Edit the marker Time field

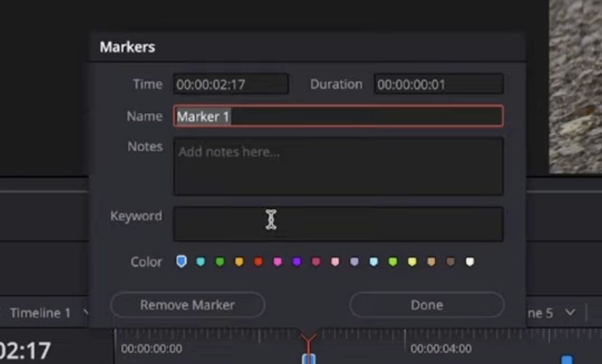pyautogui.click(x=231, y=84)
